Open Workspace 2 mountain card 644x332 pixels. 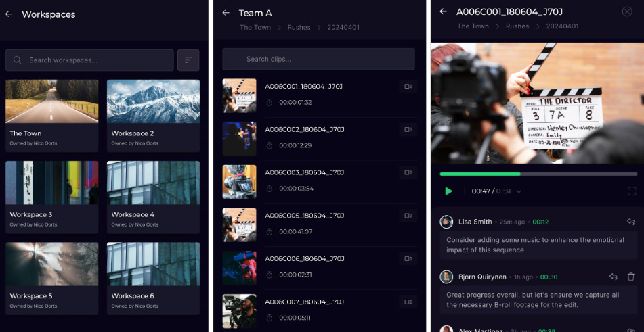click(153, 116)
